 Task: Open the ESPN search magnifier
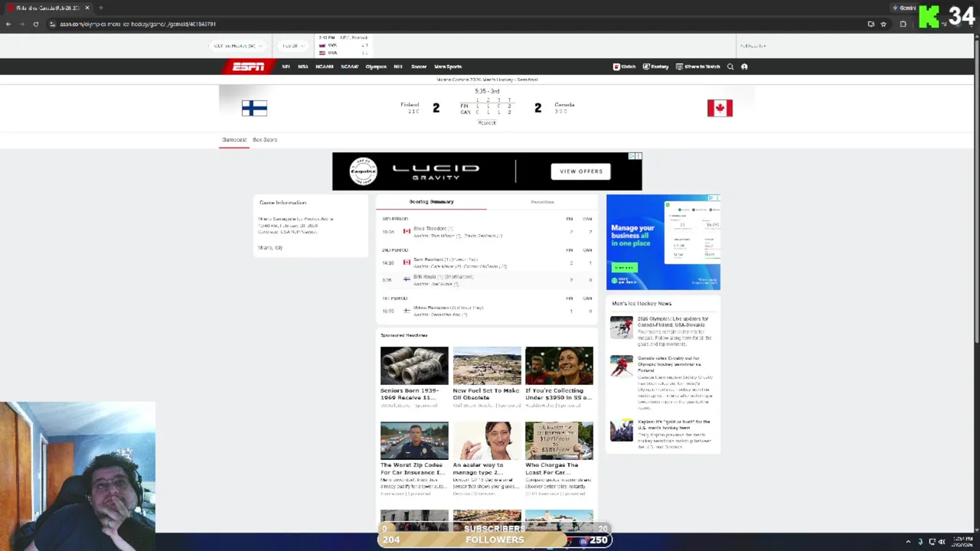coord(730,67)
